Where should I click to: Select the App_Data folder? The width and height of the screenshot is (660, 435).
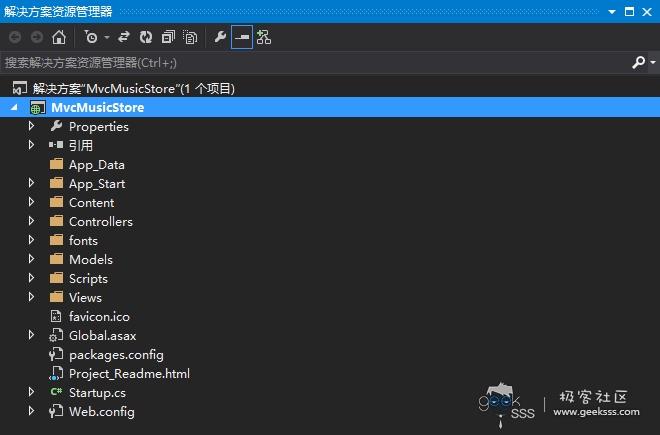[97, 165]
